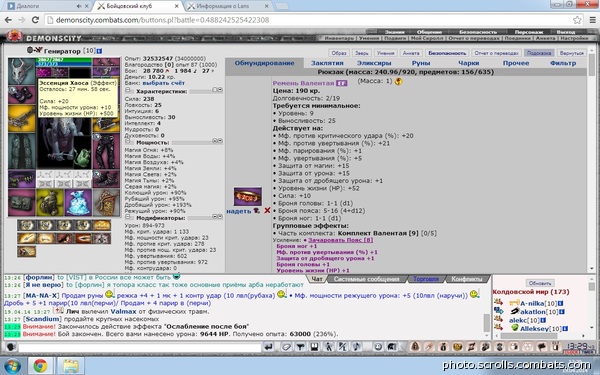Click the send message arrow icon

269,347
